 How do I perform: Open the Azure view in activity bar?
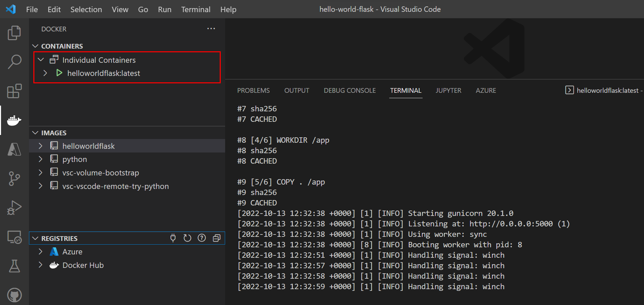click(14, 149)
